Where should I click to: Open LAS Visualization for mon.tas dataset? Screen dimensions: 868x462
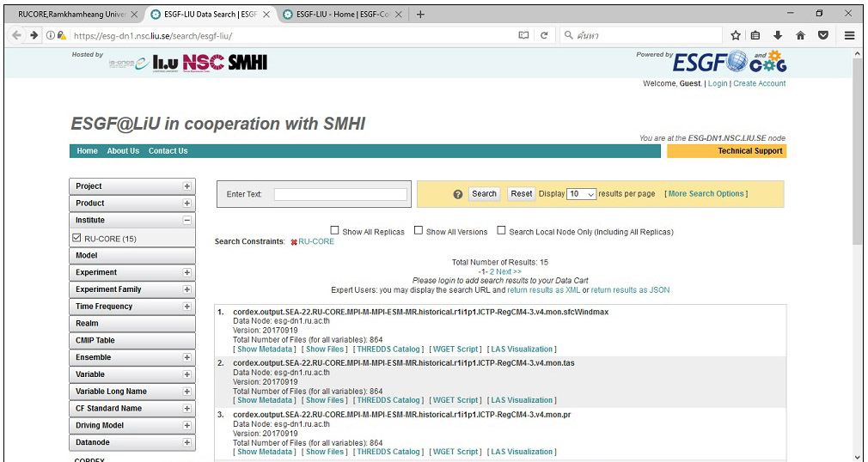[522, 400]
